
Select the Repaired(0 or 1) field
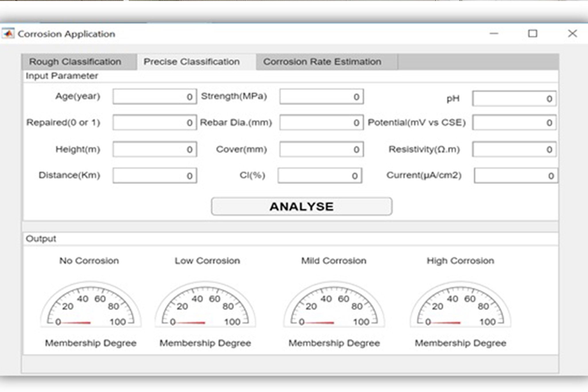155,123
